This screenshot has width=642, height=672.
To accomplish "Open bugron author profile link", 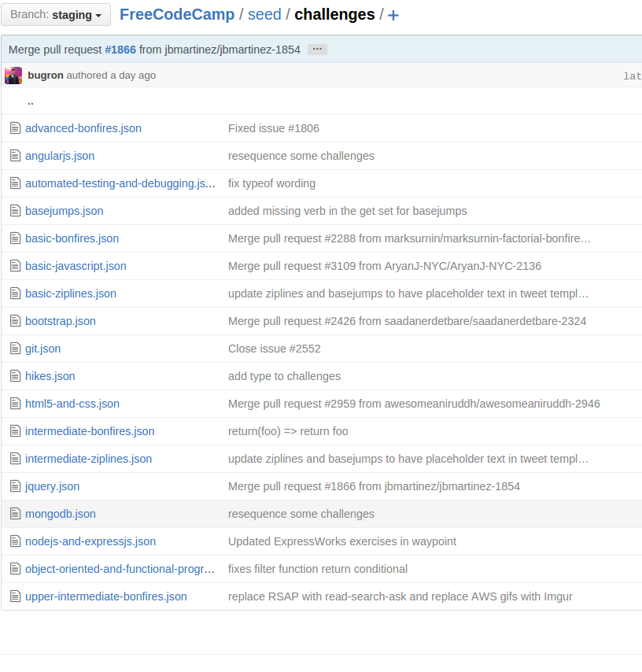I will [46, 76].
